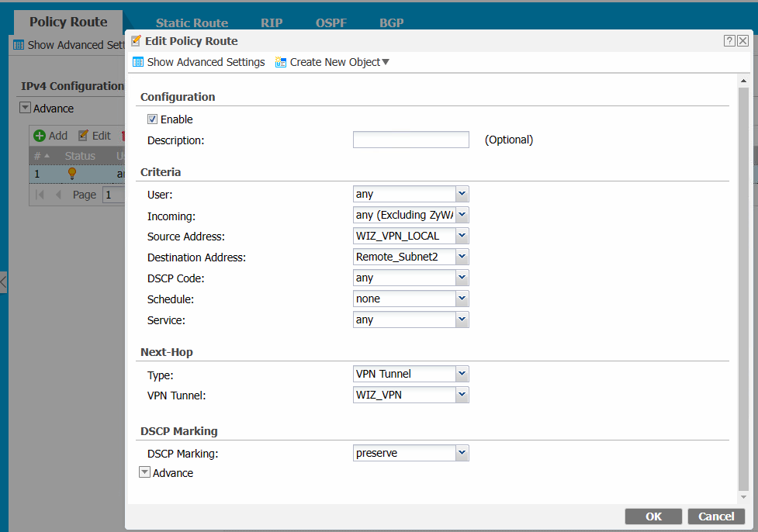Viewport: 758px width, 532px height.
Task: Toggle the lightbulb status icon for route 1
Action: tap(73, 174)
